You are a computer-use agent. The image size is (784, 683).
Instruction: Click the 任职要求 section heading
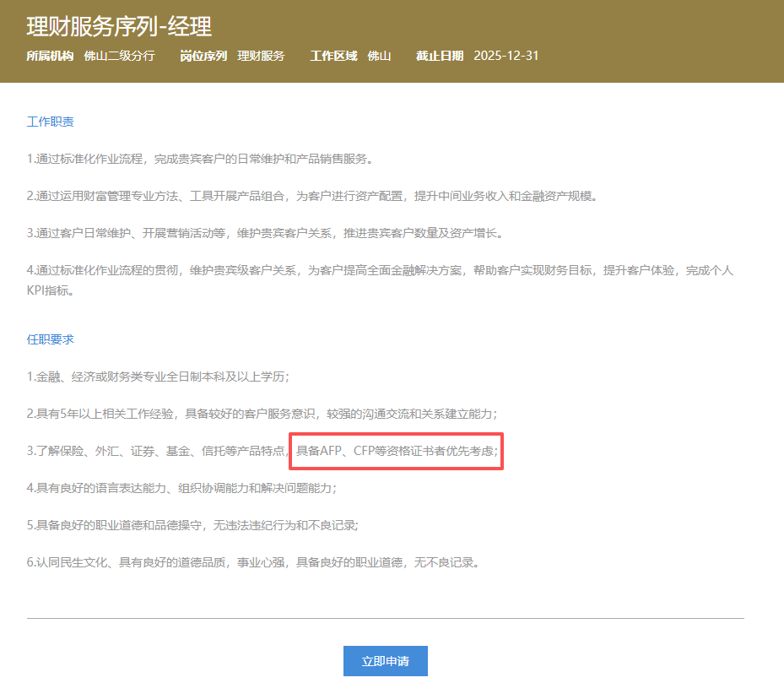click(50, 339)
